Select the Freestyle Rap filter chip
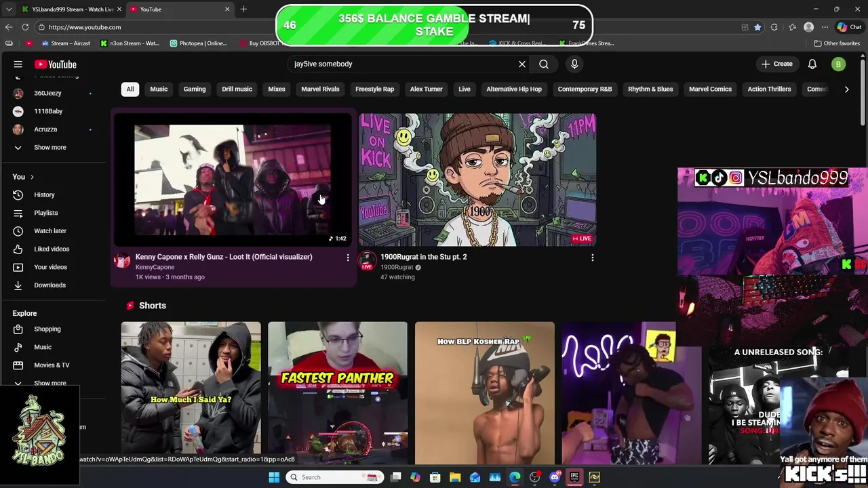 coord(374,89)
